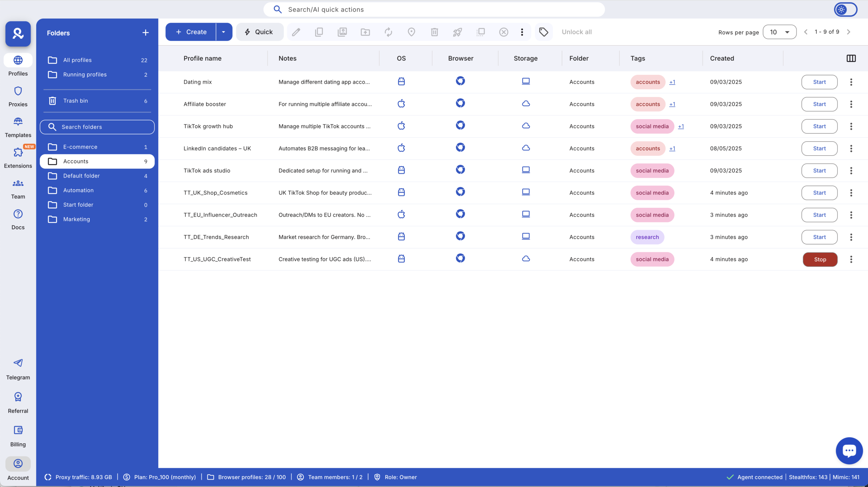Open the Rows per page dropdown

[779, 32]
